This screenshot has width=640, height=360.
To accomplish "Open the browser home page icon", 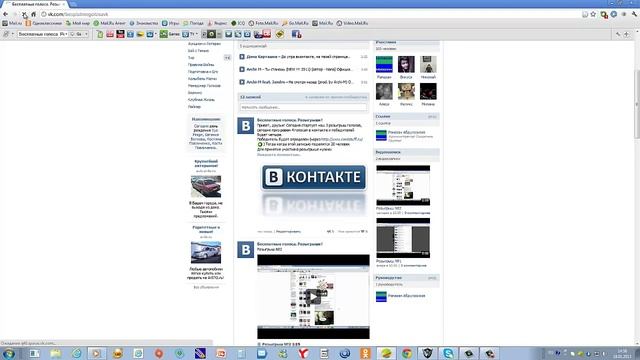I will click(34, 14).
